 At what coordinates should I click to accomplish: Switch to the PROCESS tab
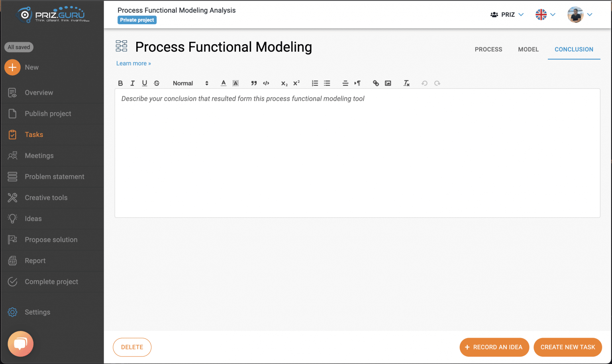[488, 49]
